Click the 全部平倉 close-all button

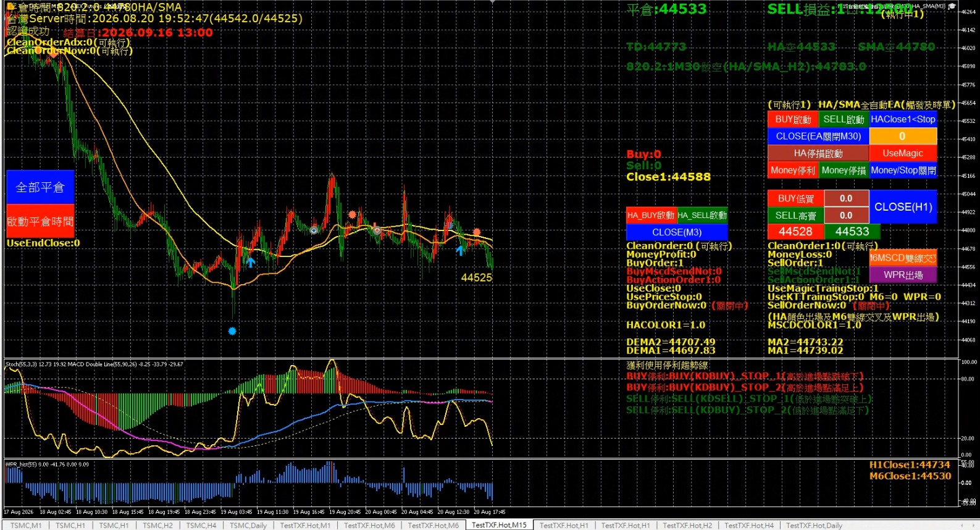point(40,187)
